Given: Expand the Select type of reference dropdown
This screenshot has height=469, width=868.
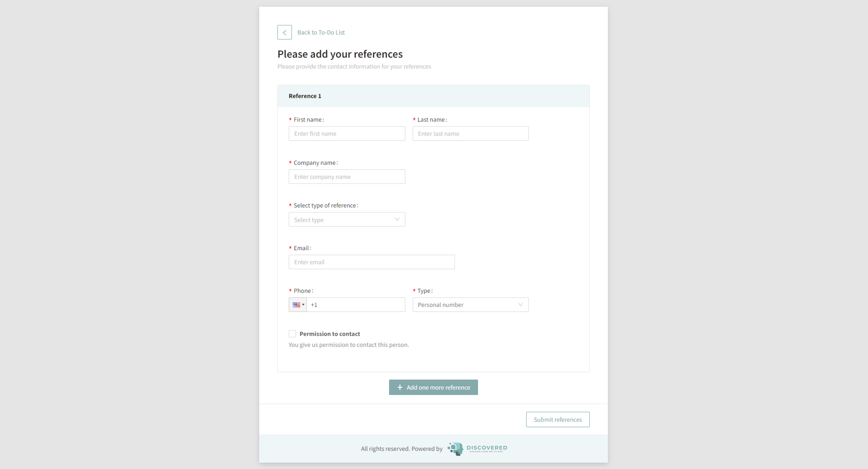Looking at the screenshot, I should 346,219.
